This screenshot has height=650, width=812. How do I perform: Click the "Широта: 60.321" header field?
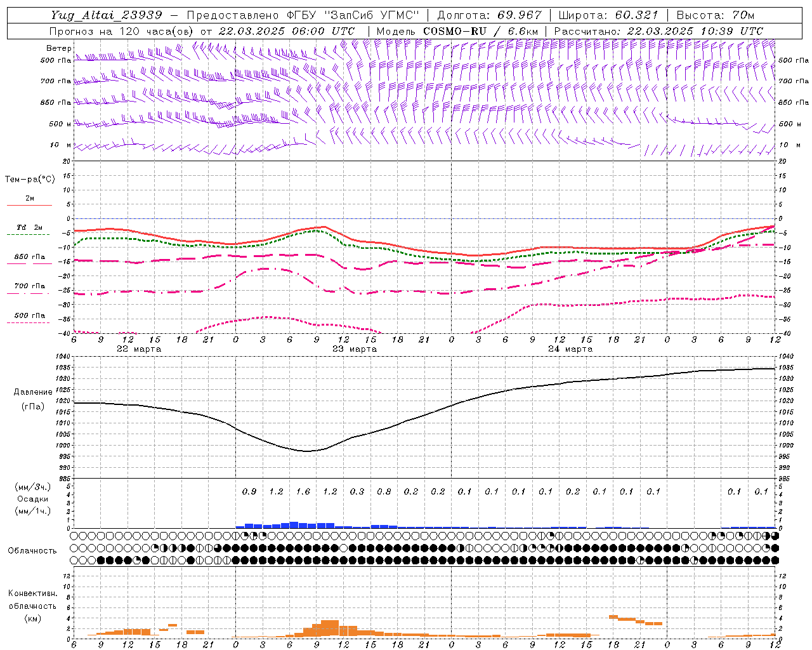pos(609,15)
